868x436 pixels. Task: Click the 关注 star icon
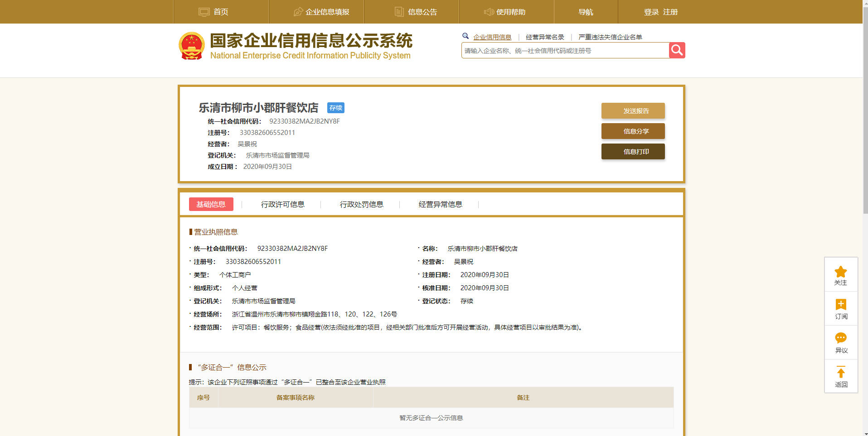tap(841, 272)
